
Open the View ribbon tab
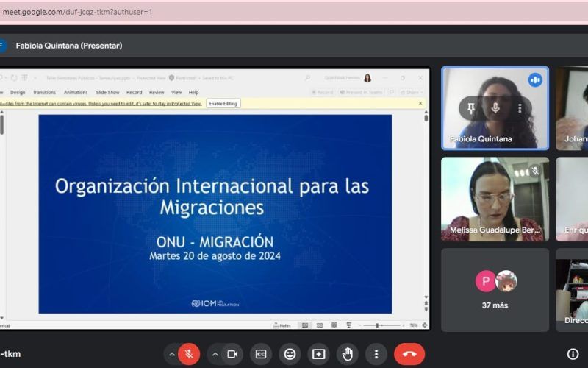coord(176,93)
